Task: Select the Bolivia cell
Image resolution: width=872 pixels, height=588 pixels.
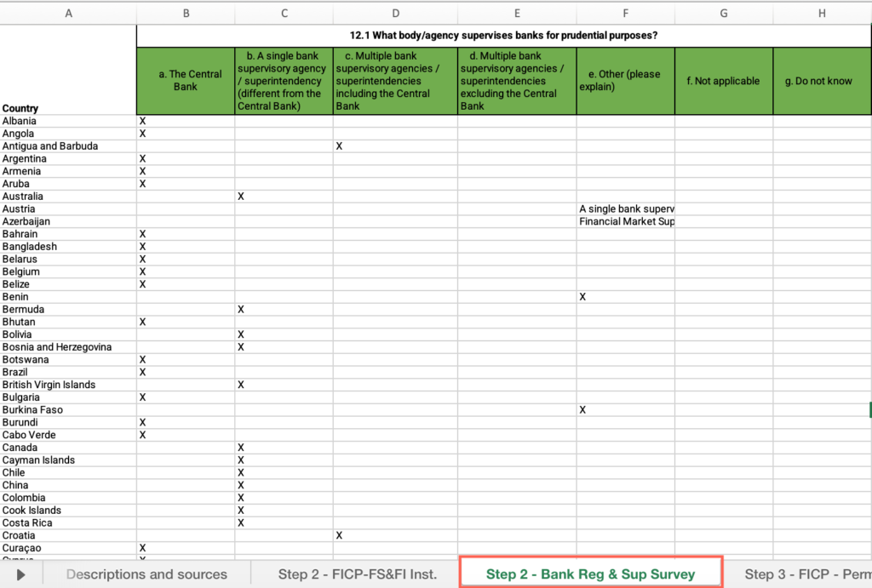Action: pos(68,334)
